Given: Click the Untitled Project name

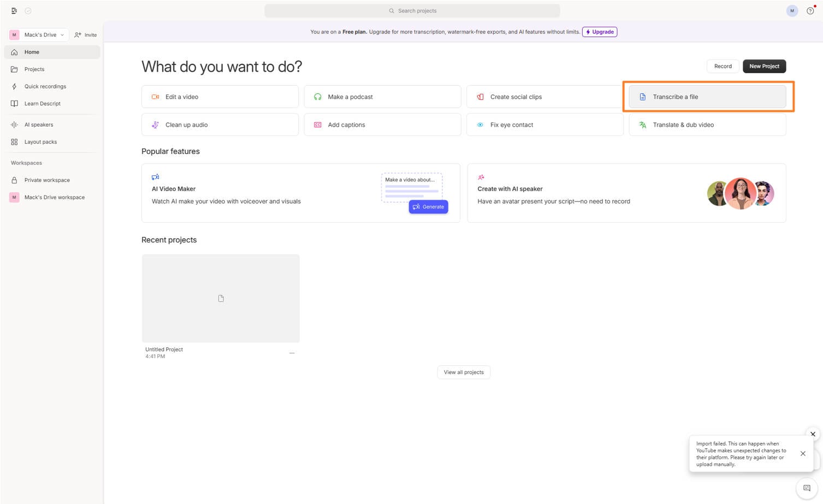Looking at the screenshot, I should click(164, 349).
